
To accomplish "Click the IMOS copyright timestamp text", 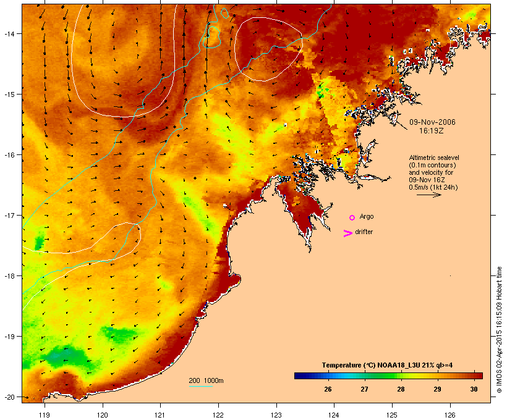I will point(499,330).
